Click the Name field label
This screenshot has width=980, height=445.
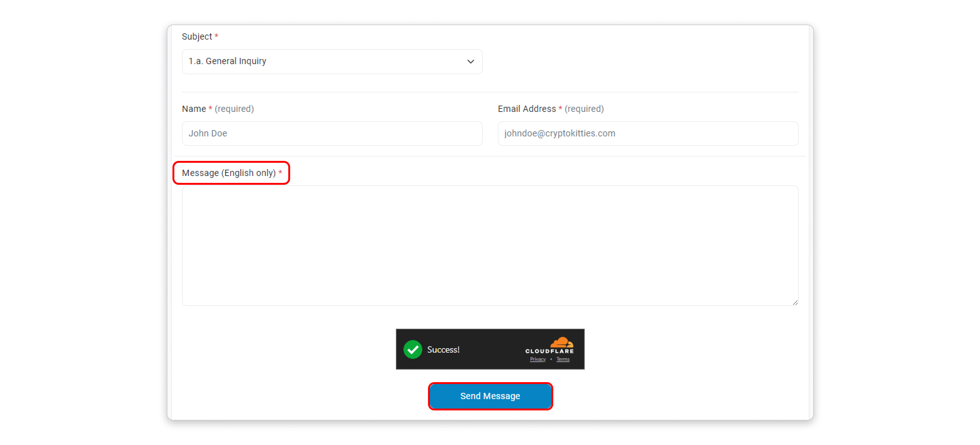point(194,109)
